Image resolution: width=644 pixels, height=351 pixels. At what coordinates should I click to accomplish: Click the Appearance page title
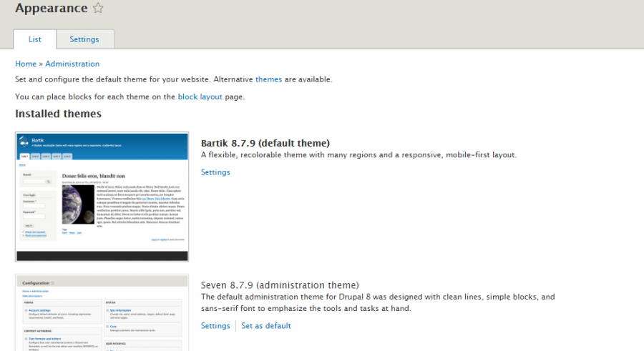(x=52, y=8)
